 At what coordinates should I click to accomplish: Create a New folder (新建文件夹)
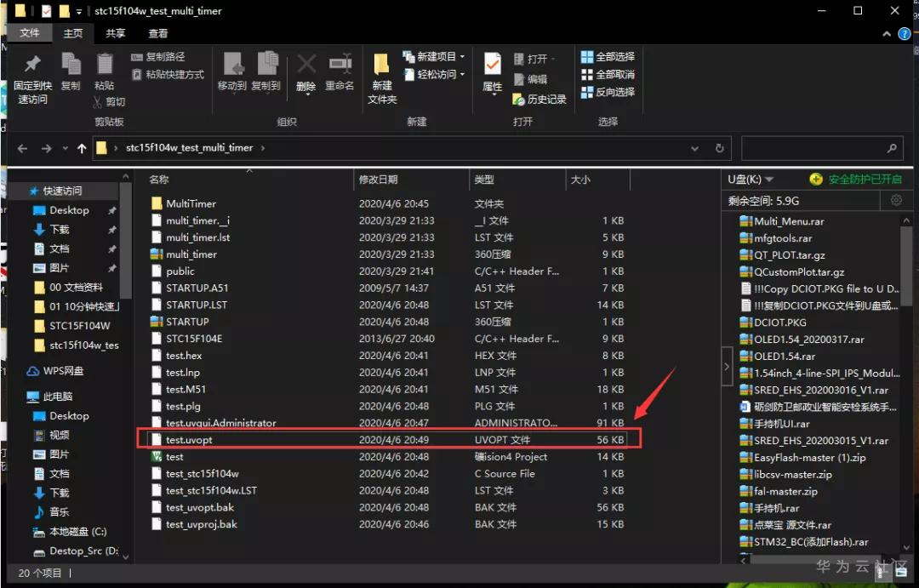pos(382,78)
